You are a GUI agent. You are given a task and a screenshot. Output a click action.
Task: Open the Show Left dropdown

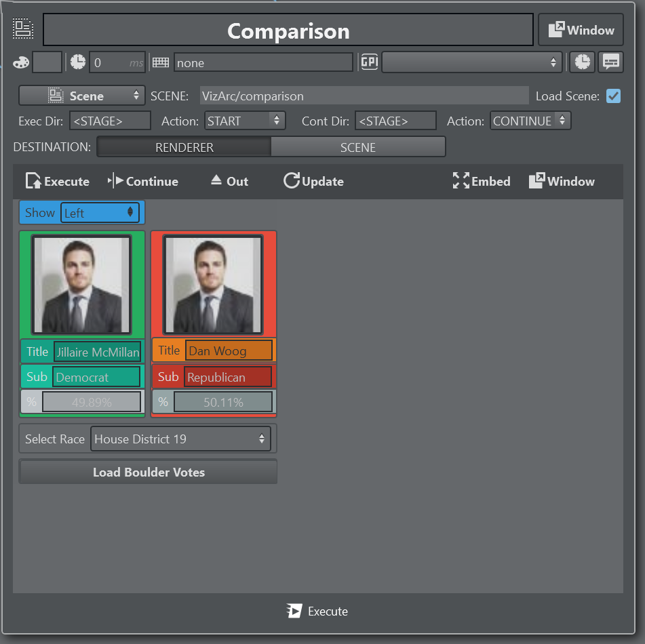tap(100, 213)
